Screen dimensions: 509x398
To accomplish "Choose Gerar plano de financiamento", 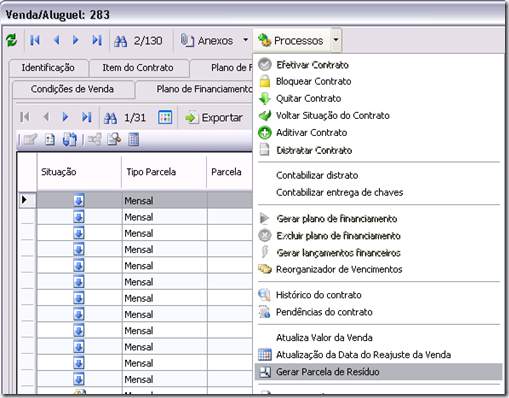I will (379, 219).
